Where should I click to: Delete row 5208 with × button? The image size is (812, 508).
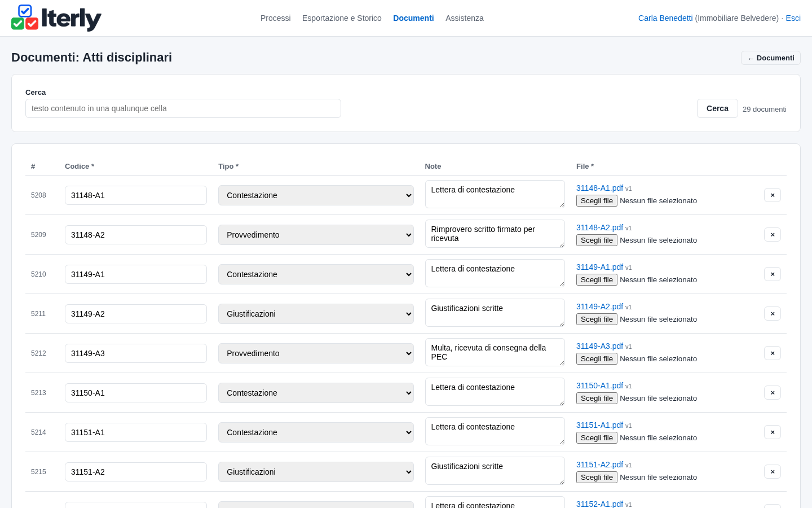(773, 195)
